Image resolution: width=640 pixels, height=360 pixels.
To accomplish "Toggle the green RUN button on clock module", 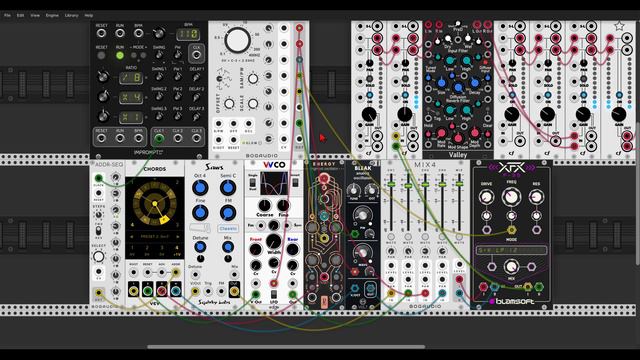I will click(x=120, y=55).
